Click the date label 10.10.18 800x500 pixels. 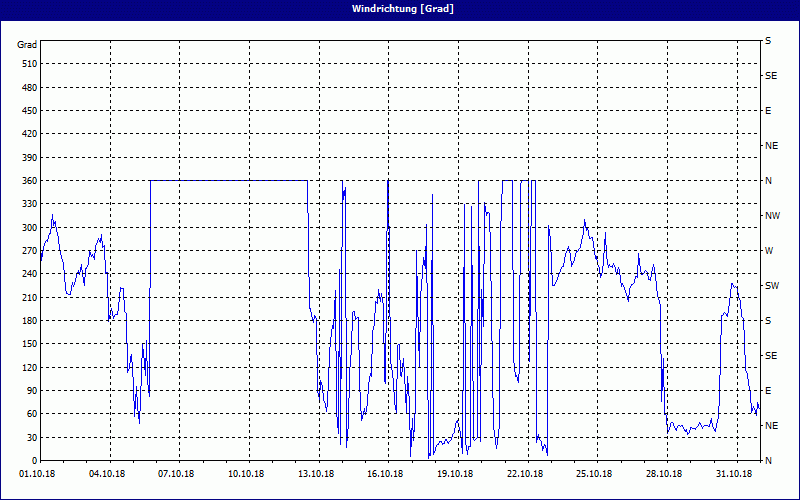tap(246, 474)
